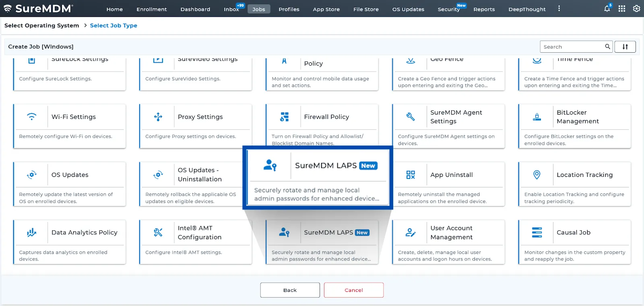Click the Back button

[290, 290]
